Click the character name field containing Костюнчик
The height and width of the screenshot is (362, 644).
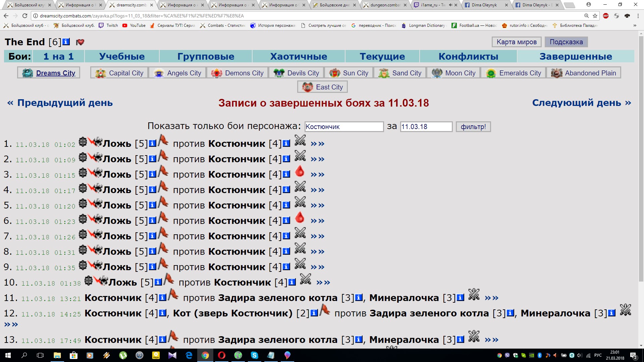[344, 127]
